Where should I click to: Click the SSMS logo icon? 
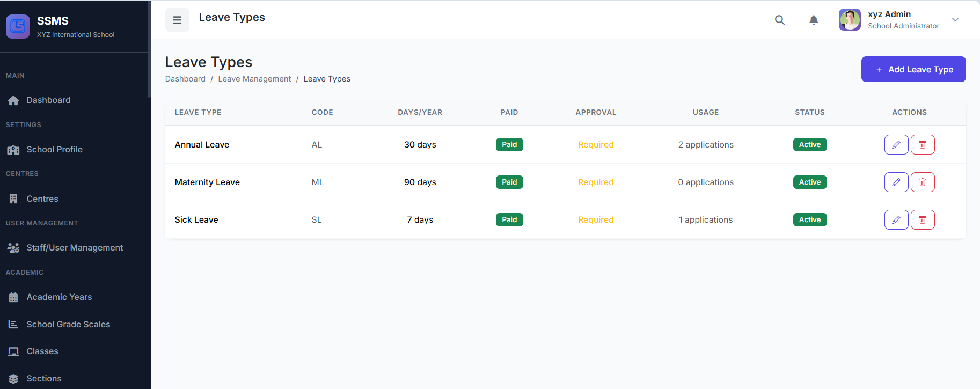point(18,26)
